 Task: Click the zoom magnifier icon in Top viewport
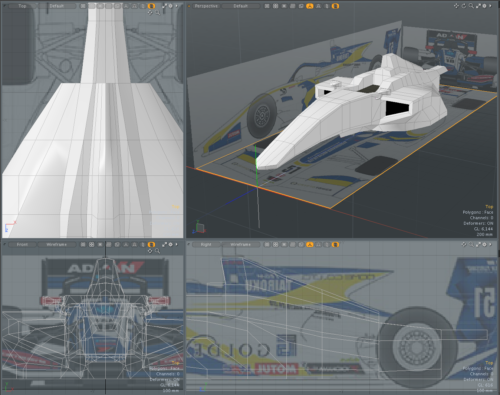pyautogui.click(x=157, y=13)
